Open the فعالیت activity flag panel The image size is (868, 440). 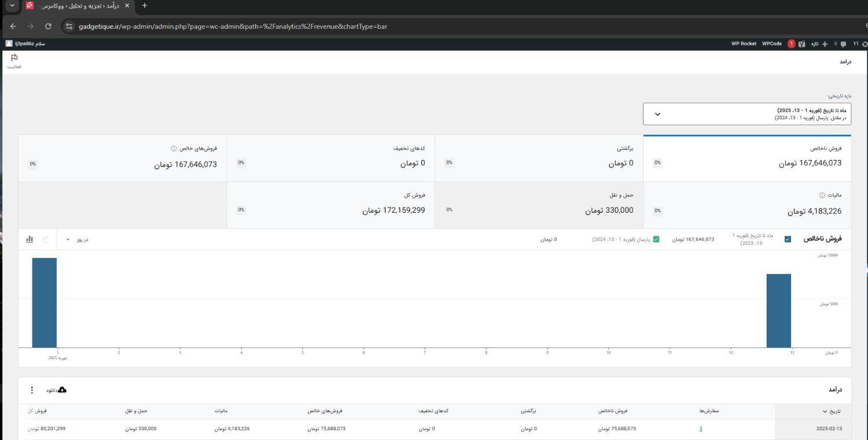(x=14, y=61)
